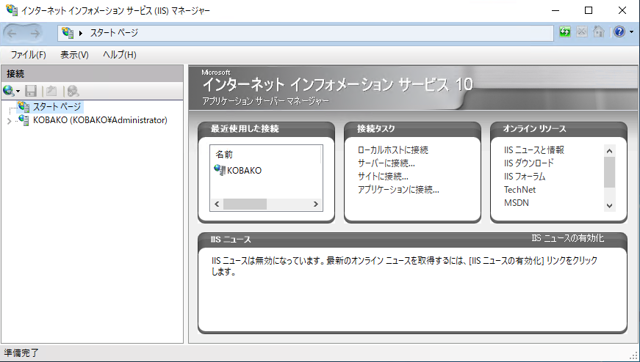Viewport: 640px width, 362px height.
Task: Open the ファイル(F) menu
Action: pos(28,55)
